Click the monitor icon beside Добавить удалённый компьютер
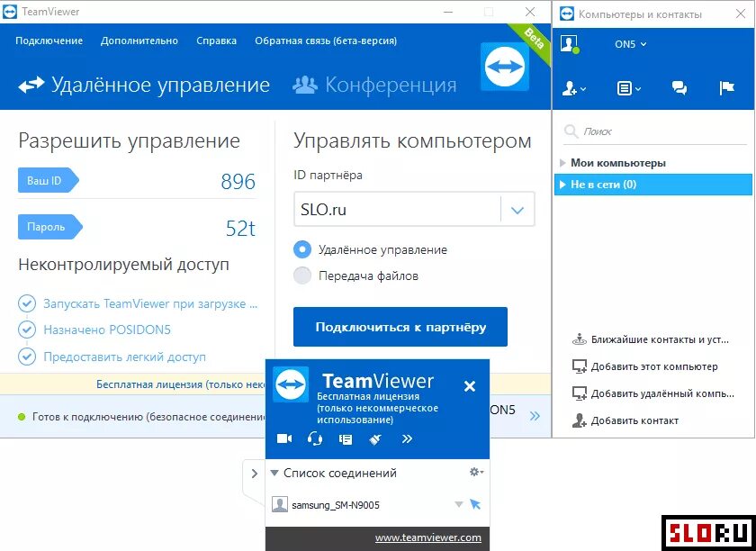The image size is (756, 551). point(579,393)
